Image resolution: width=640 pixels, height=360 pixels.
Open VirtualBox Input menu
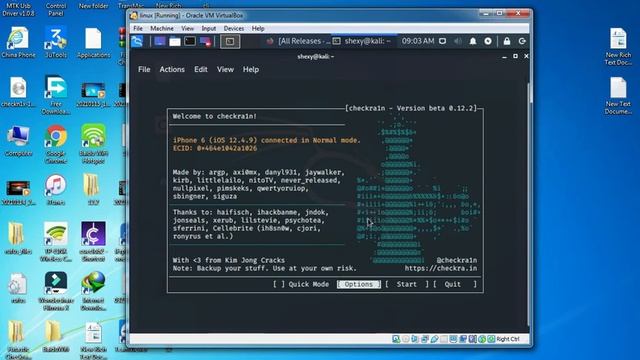pyautogui.click(x=209, y=28)
